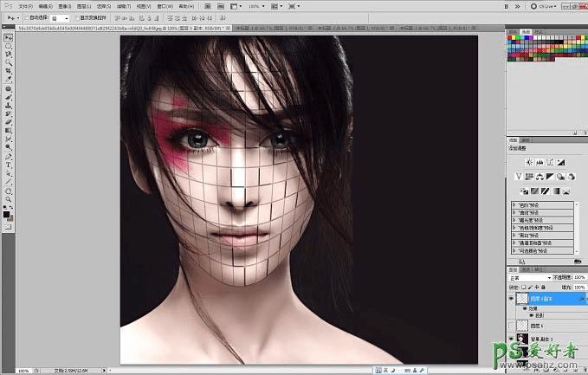Click Brightness/Contrast adjustment icon
This screenshot has width=588, height=375.
530,162
